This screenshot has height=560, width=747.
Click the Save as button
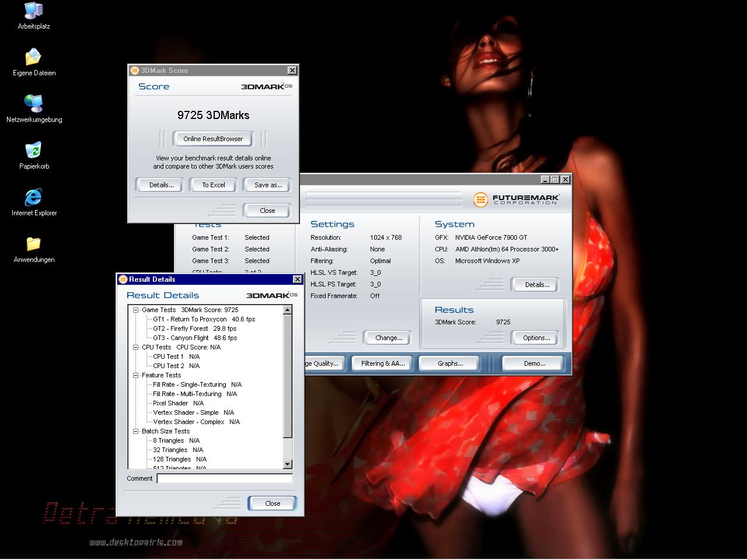(268, 185)
